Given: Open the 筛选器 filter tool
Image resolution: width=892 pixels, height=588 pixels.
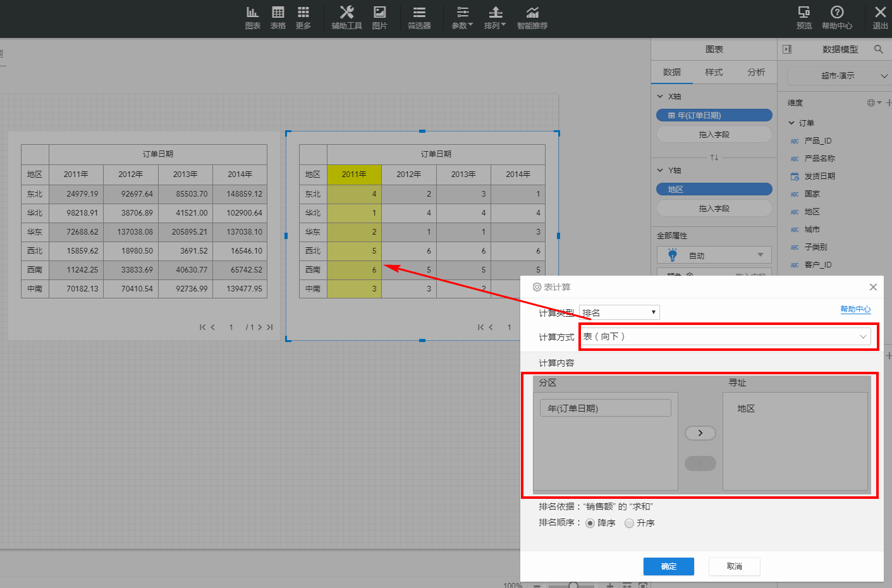Looking at the screenshot, I should pos(419,17).
